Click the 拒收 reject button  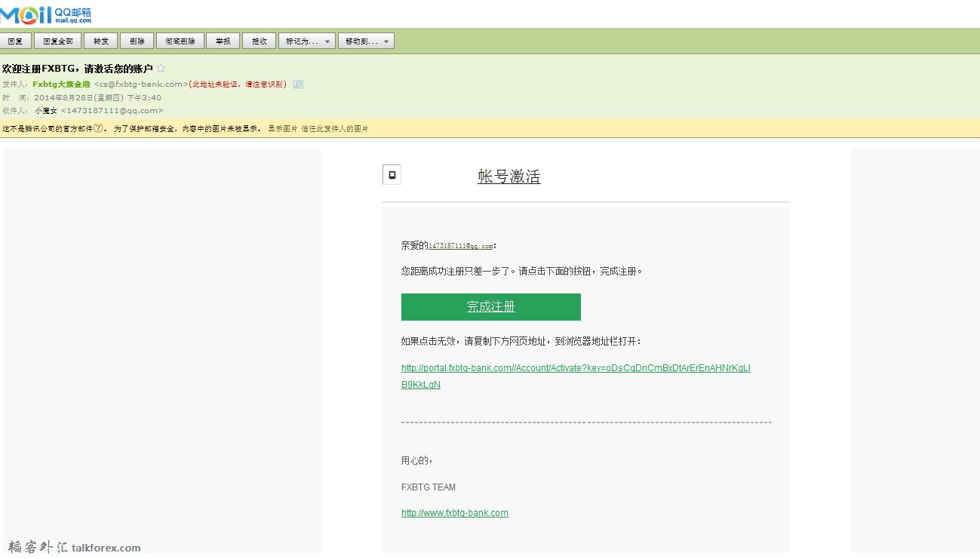click(x=260, y=41)
